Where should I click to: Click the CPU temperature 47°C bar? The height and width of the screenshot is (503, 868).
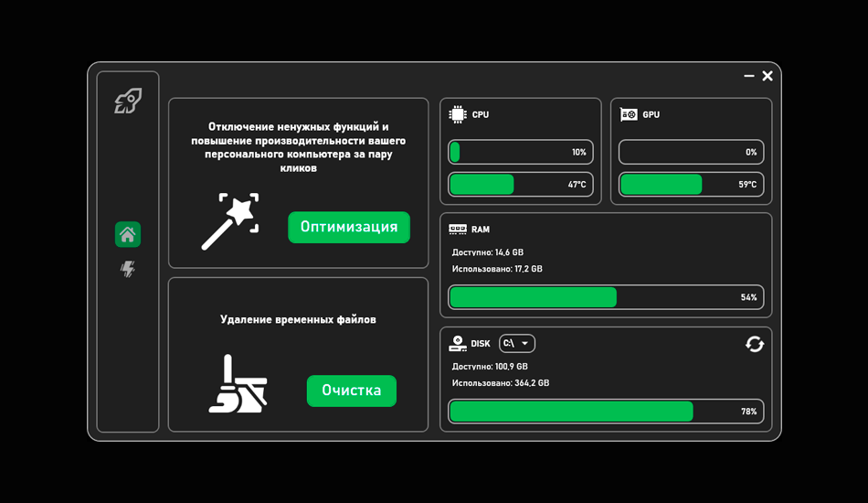tap(520, 185)
